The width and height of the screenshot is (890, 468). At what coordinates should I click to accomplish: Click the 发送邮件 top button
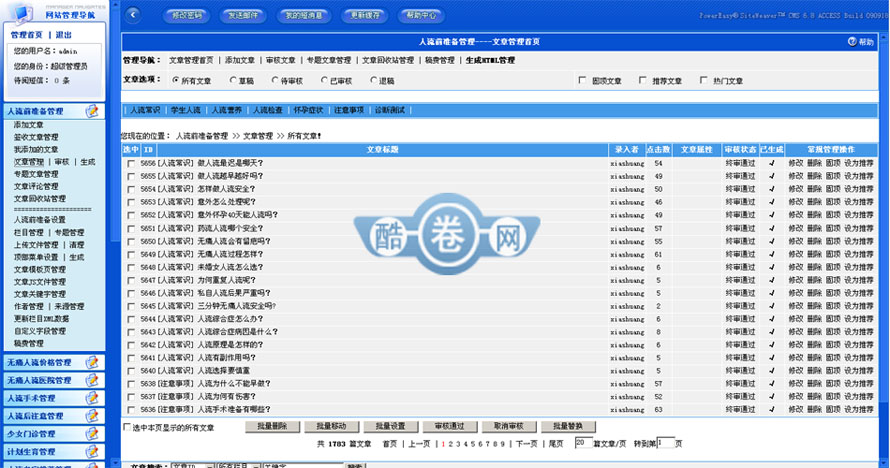point(243,15)
